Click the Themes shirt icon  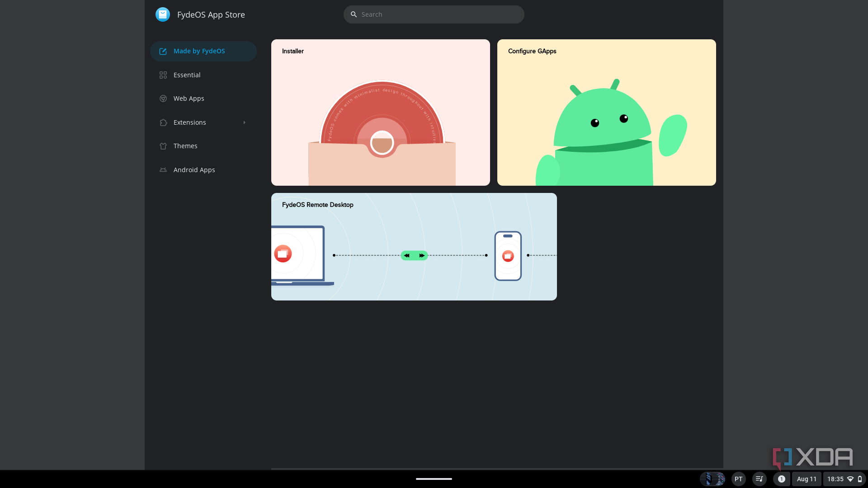tap(163, 146)
